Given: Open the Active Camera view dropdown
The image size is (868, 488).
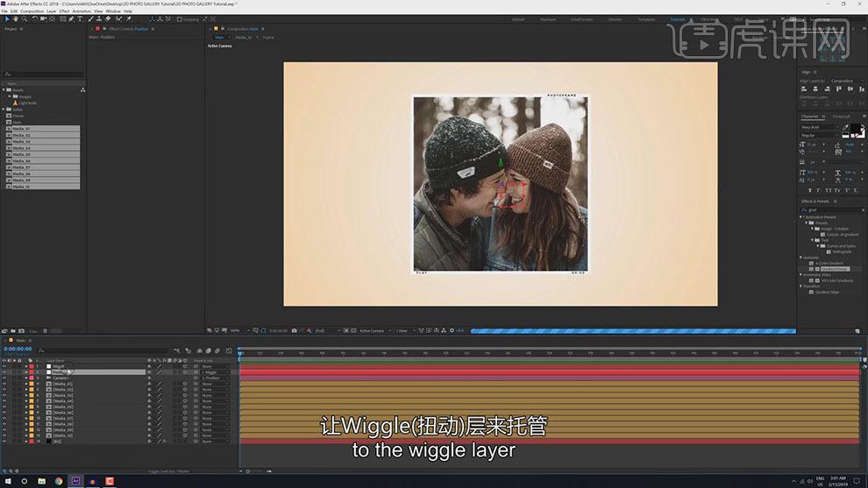Looking at the screenshot, I should pyautogui.click(x=373, y=330).
